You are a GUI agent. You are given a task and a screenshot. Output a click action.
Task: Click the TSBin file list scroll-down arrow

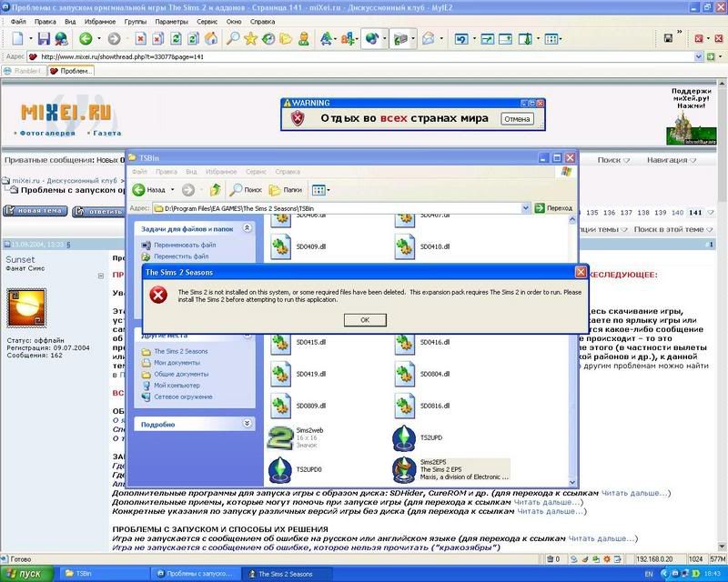pyautogui.click(x=572, y=482)
